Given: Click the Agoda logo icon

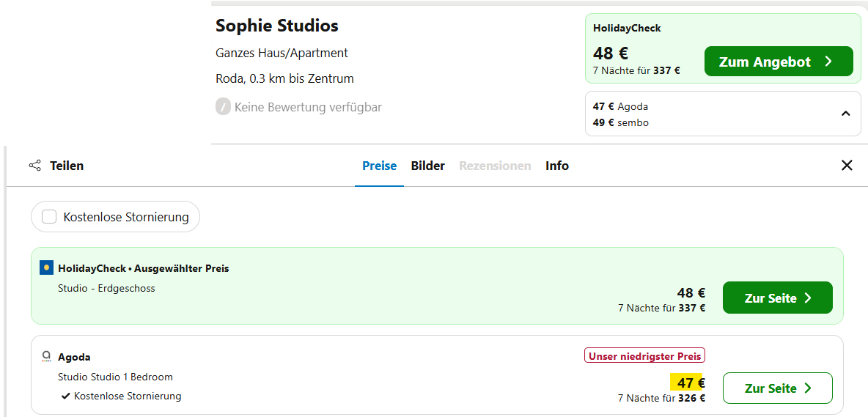Looking at the screenshot, I should [46, 357].
